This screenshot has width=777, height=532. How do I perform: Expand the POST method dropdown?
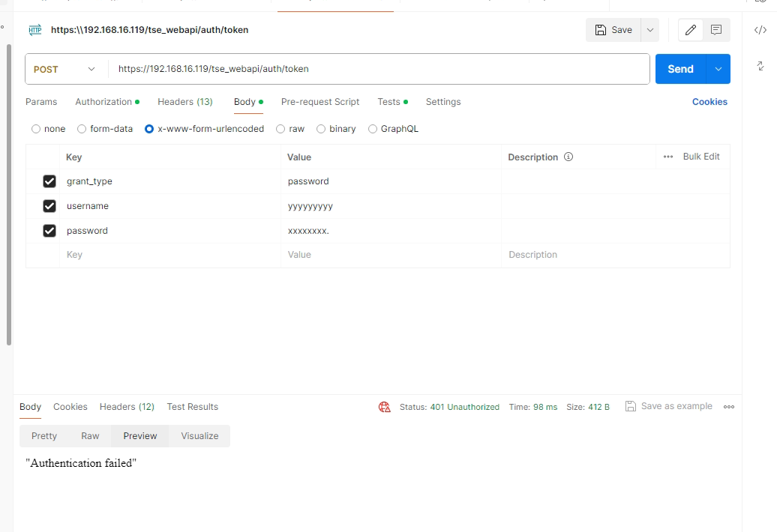click(91, 69)
